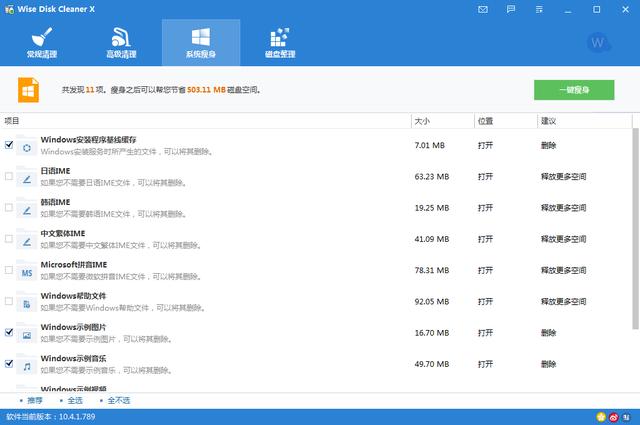Image resolution: width=640 pixels, height=425 pixels.
Task: Open the 常规清理 broom tab
Action: click(42, 42)
